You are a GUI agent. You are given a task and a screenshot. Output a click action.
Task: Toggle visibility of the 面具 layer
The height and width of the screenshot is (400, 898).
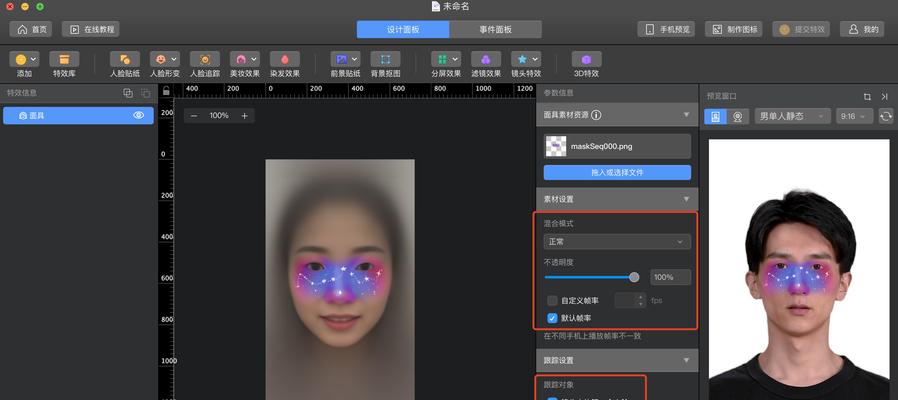pyautogui.click(x=139, y=115)
